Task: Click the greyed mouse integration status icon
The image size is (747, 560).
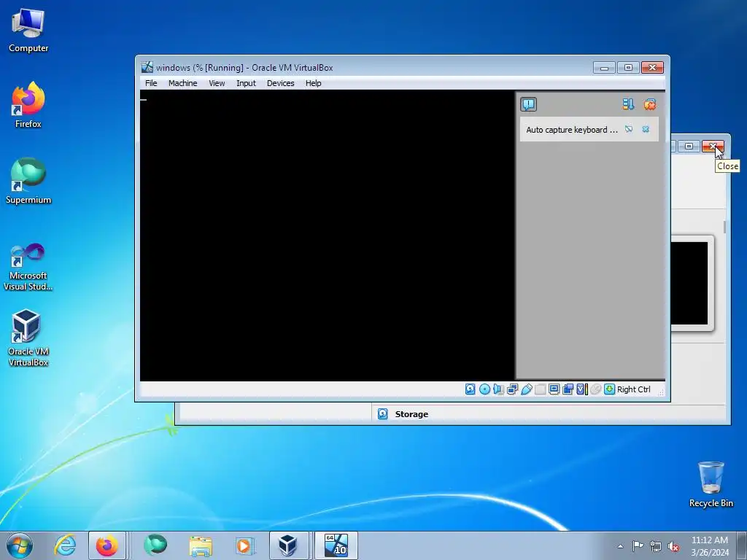Action: (x=595, y=389)
